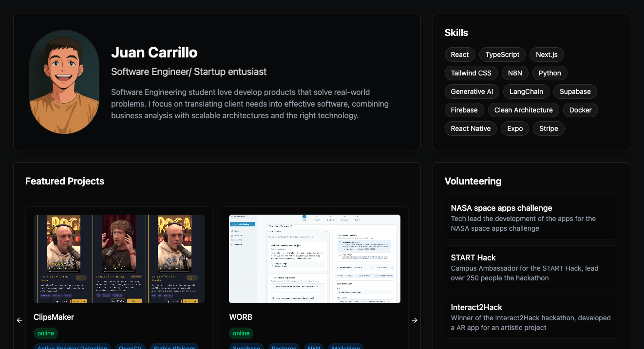This screenshot has height=349, width=644.
Task: Open the START Hack volunteering card
Action: coord(531,267)
